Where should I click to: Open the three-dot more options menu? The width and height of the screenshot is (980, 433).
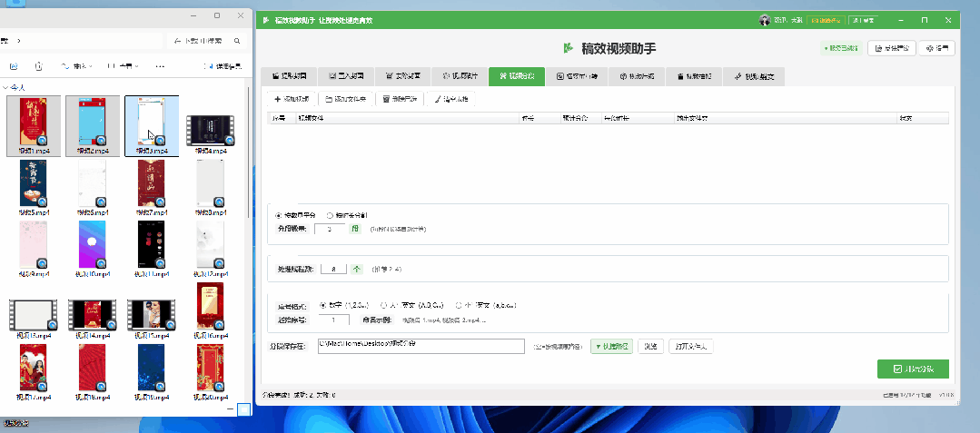coord(160,66)
